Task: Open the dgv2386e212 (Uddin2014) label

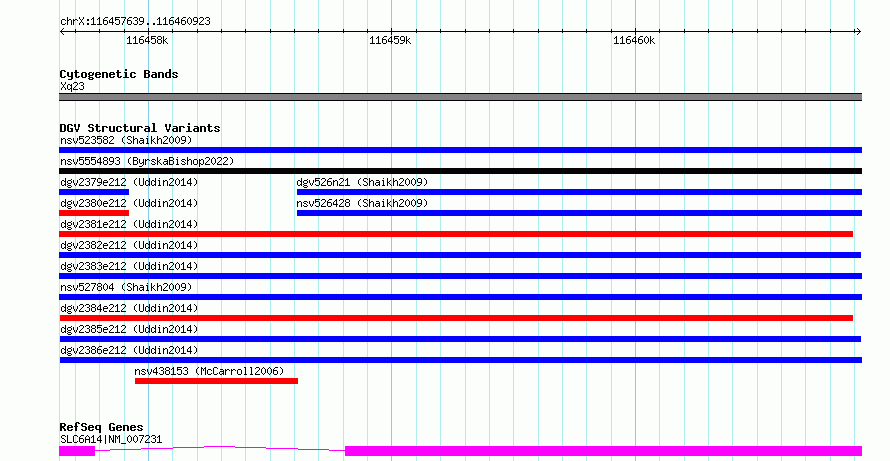Action: [x=129, y=350]
